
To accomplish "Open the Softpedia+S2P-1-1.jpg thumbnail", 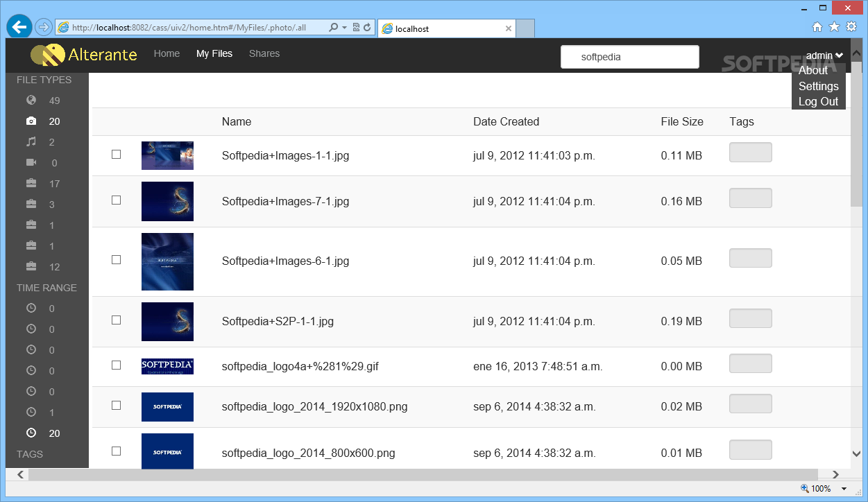I will click(167, 322).
